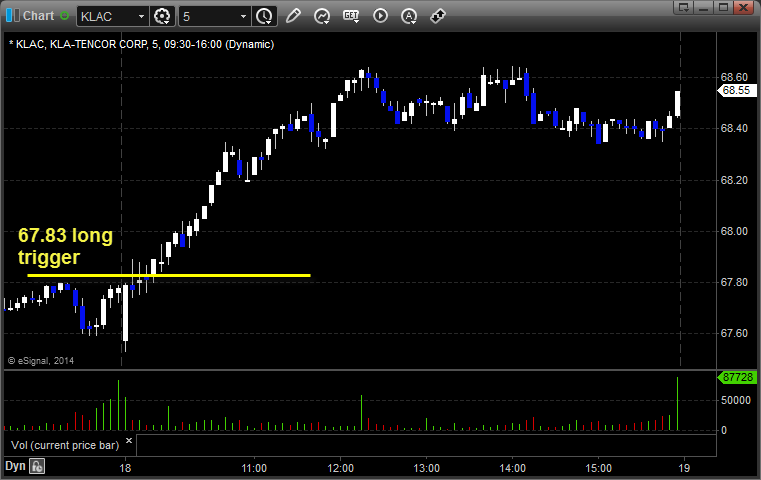Toggle the time scale lock icon
This screenshot has height=480, width=761.
click(37, 466)
